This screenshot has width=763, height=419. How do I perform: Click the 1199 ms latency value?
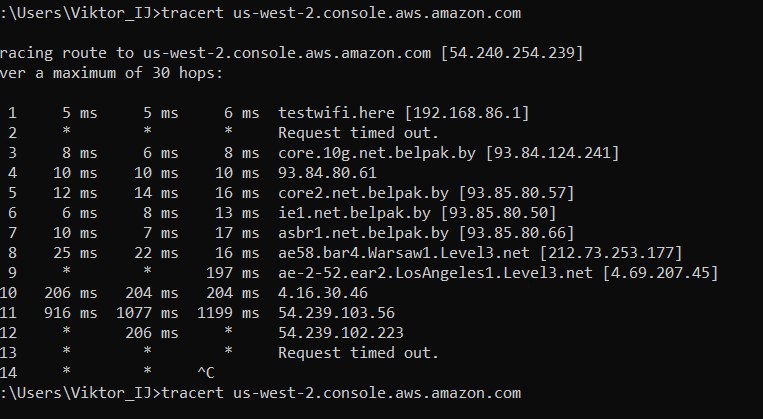tap(228, 312)
